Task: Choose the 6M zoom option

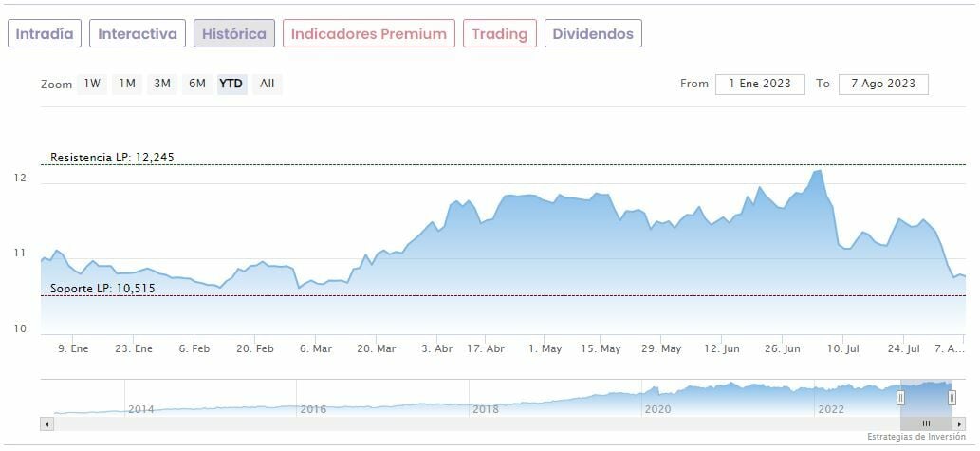Action: click(197, 84)
